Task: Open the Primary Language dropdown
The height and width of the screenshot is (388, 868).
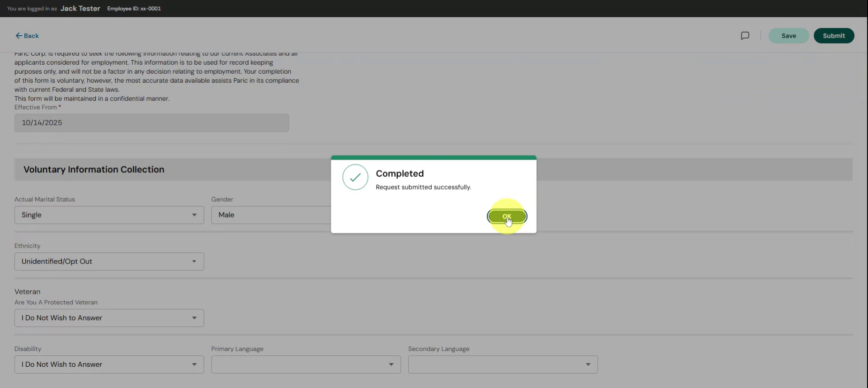Action: (306, 364)
